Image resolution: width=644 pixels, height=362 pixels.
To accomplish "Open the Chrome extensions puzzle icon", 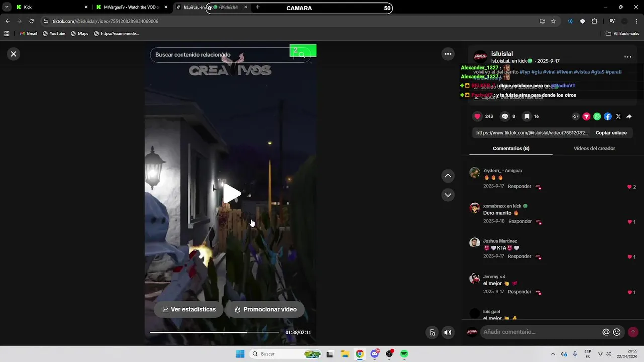I will 594,21.
